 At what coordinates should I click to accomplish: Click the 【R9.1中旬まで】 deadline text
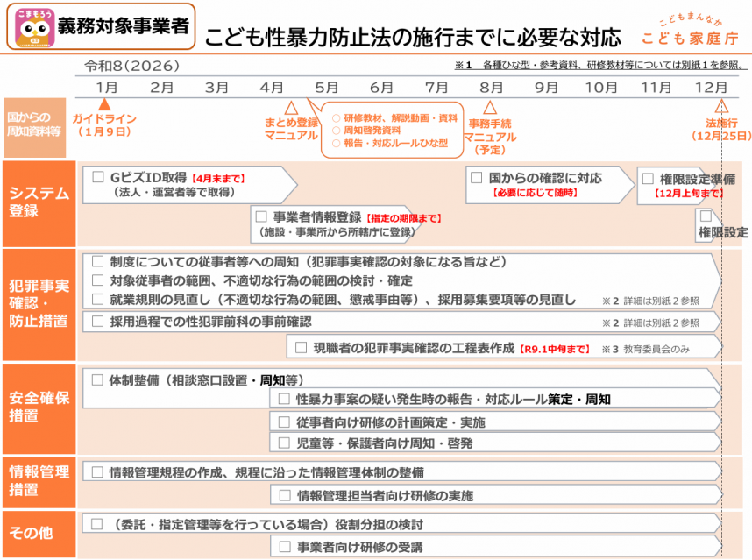click(555, 350)
